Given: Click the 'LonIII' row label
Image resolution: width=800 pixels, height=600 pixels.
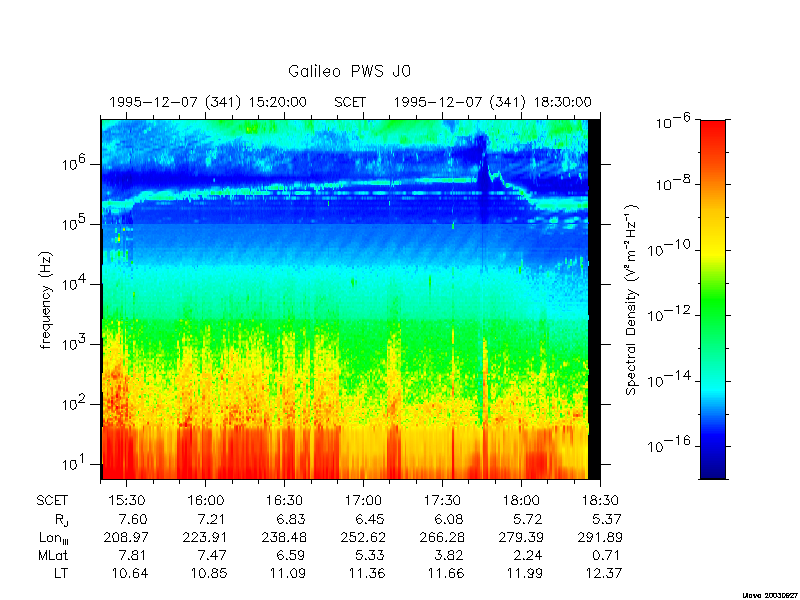Looking at the screenshot, I should (54, 538).
